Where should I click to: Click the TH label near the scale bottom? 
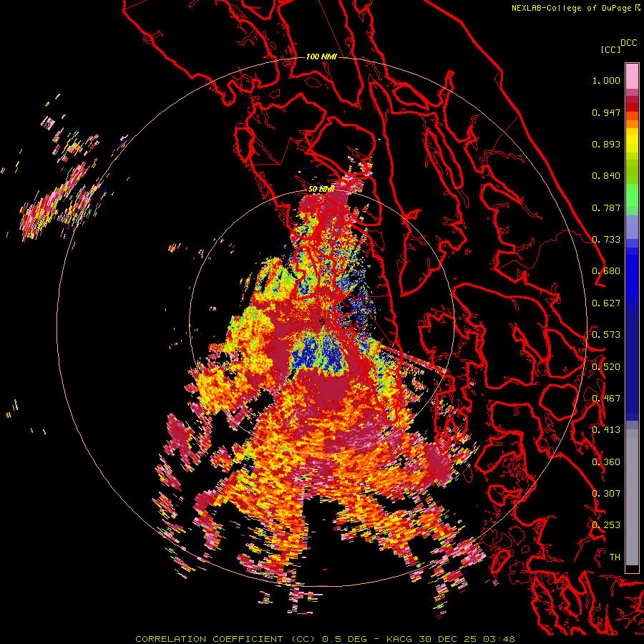pyautogui.click(x=615, y=557)
